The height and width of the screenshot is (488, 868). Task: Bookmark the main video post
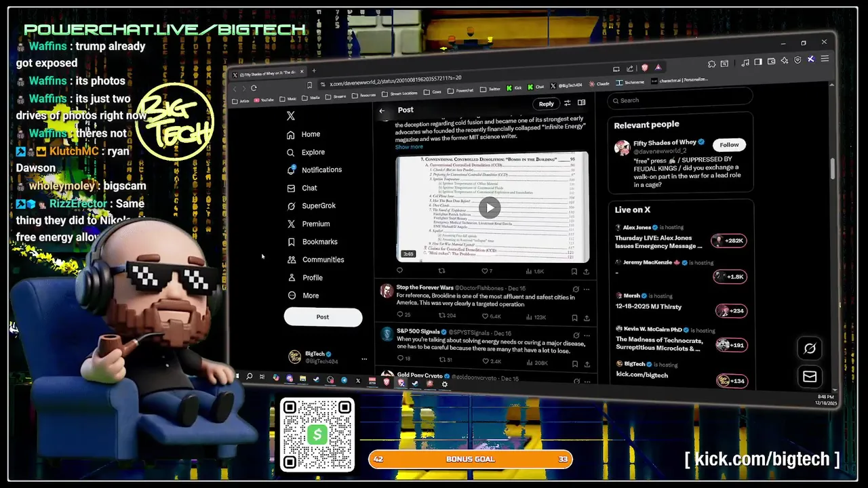click(x=574, y=271)
